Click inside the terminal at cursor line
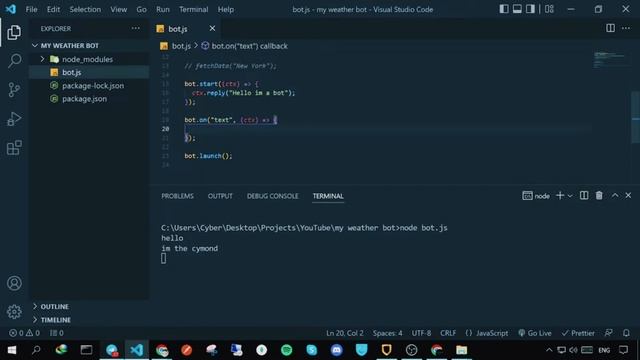Screen dimensions: 640x360 pyautogui.click(x=164, y=258)
